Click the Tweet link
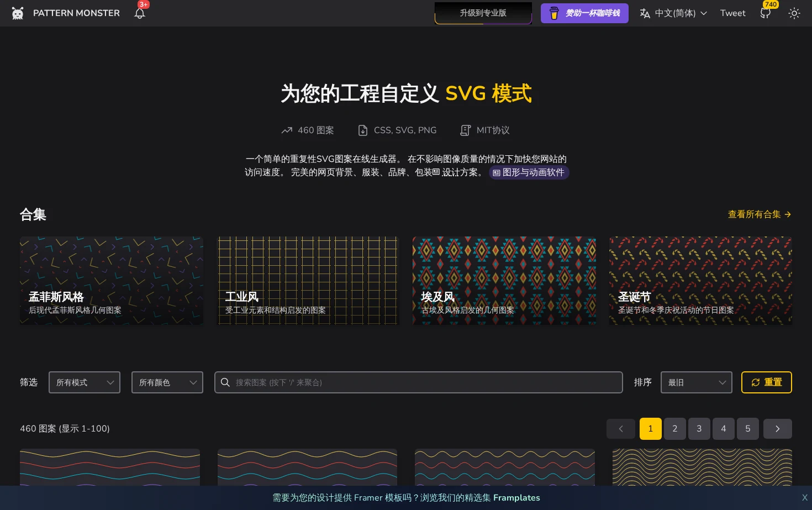 (732, 13)
